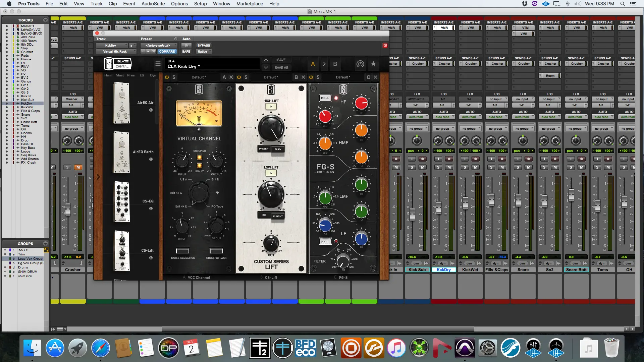Toggle GROUP BYPASS switch on VCC
This screenshot has width=644, height=362.
tap(216, 251)
